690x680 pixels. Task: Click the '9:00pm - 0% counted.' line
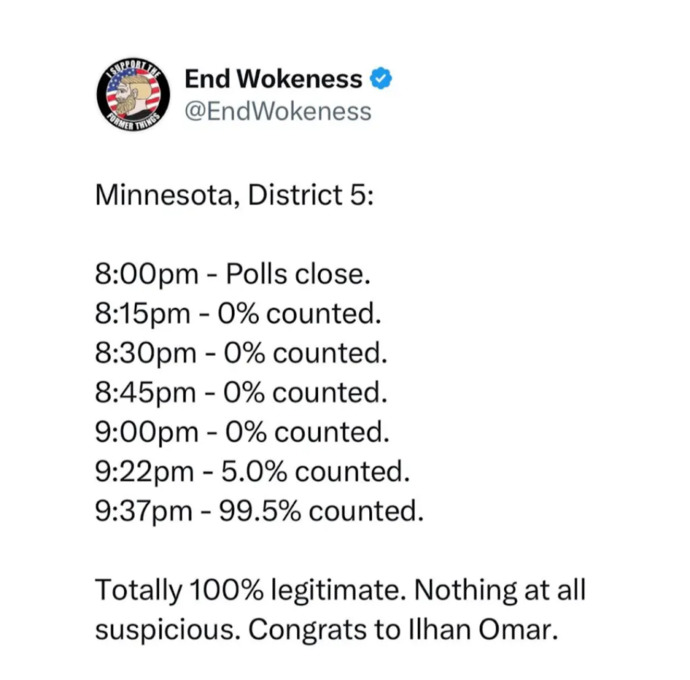[242, 432]
